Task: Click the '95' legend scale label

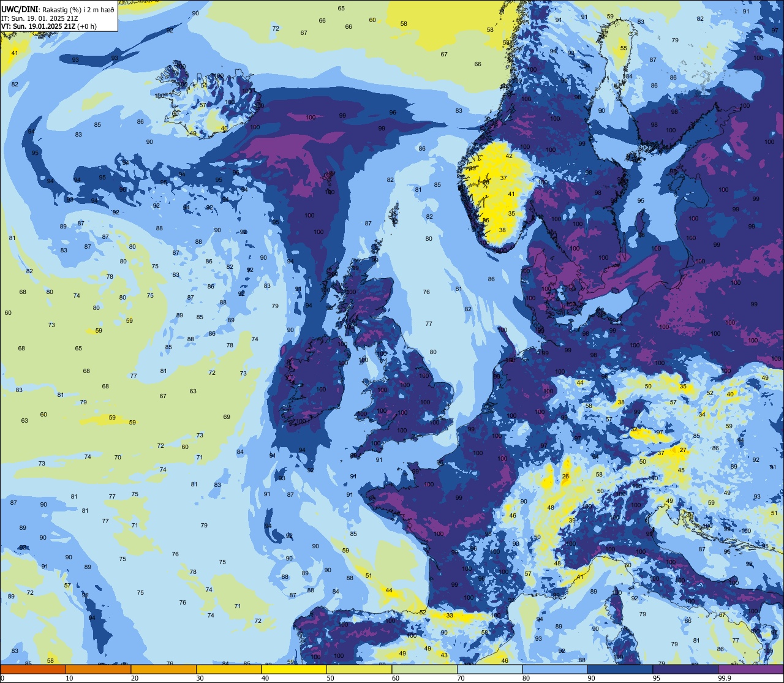Action: 657,678
